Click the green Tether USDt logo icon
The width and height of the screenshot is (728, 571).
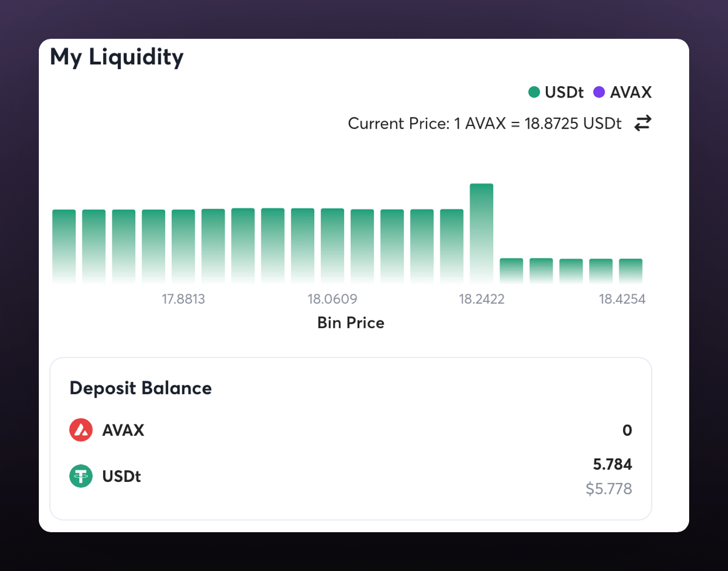81,476
